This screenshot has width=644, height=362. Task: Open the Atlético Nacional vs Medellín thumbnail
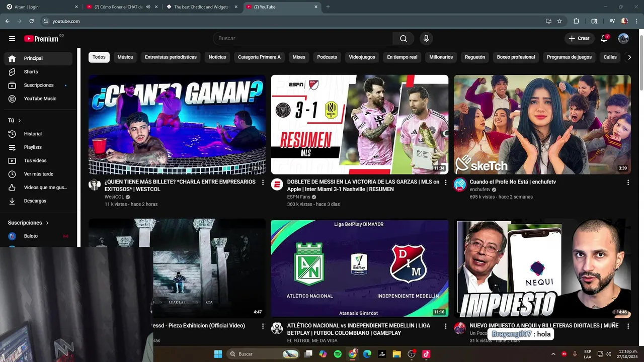[360, 268]
